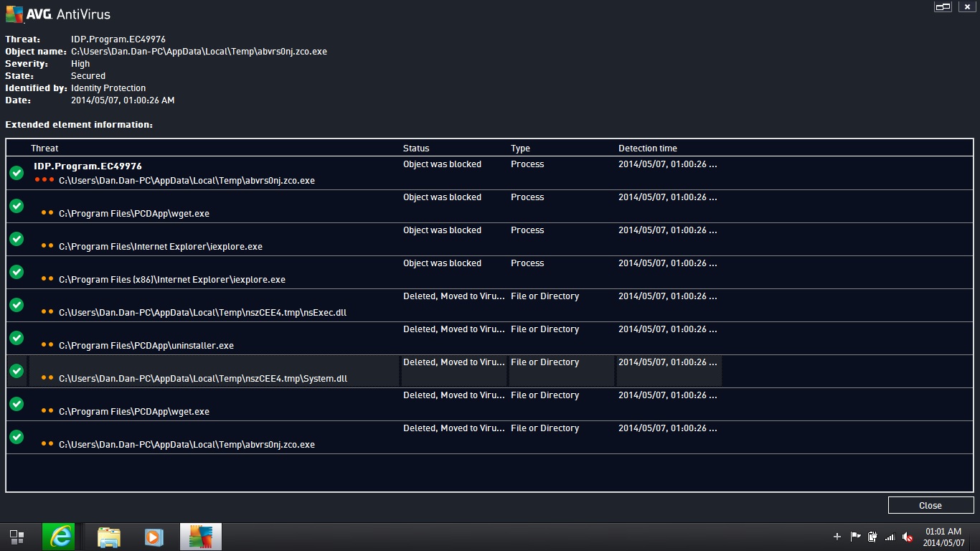Click the three red severity dots icon
The width and height of the screenshot is (980, 551).
tap(44, 179)
